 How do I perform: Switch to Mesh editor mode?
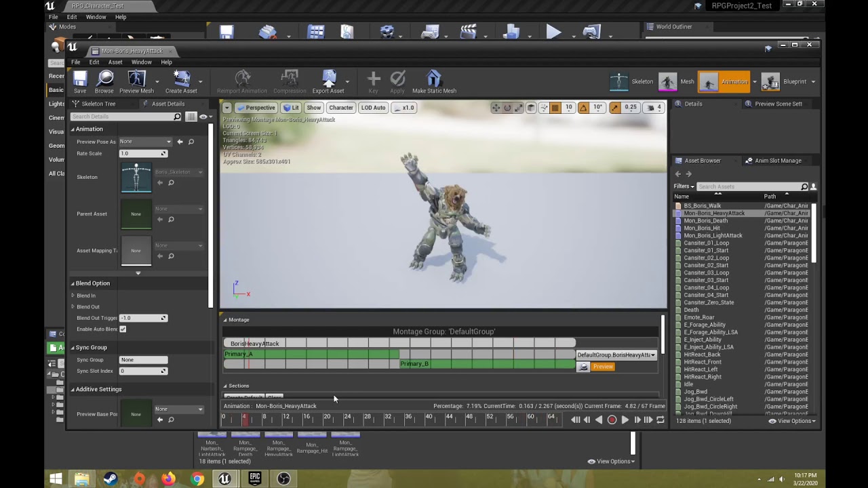[x=677, y=82]
